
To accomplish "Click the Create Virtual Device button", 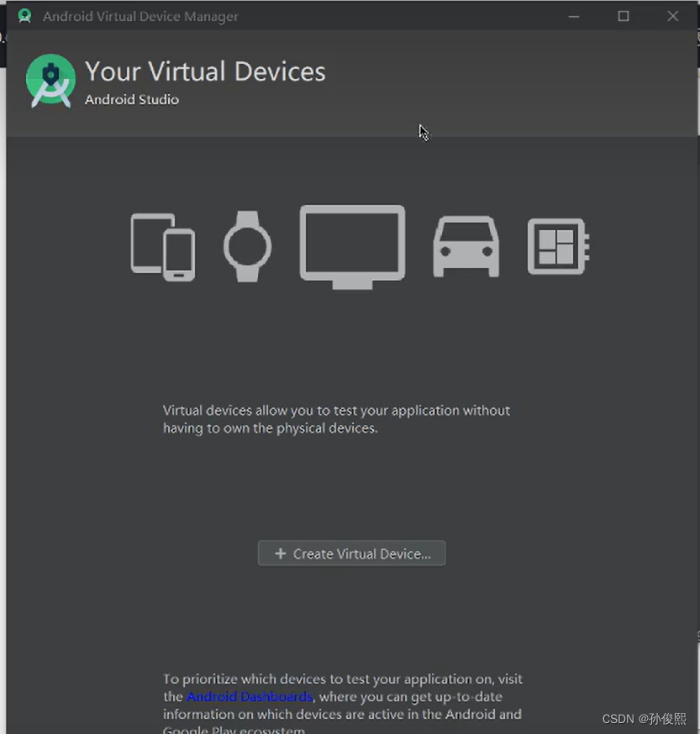I will (x=351, y=553).
